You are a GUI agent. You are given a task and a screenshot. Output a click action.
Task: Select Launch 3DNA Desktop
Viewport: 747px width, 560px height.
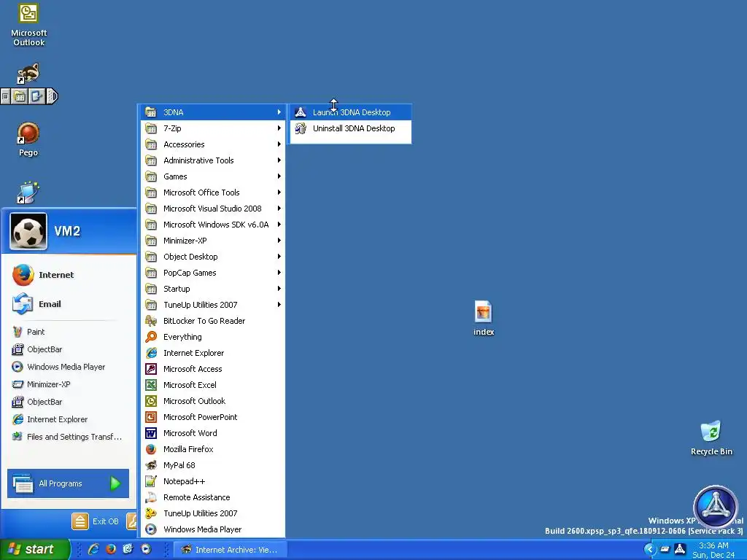click(351, 112)
